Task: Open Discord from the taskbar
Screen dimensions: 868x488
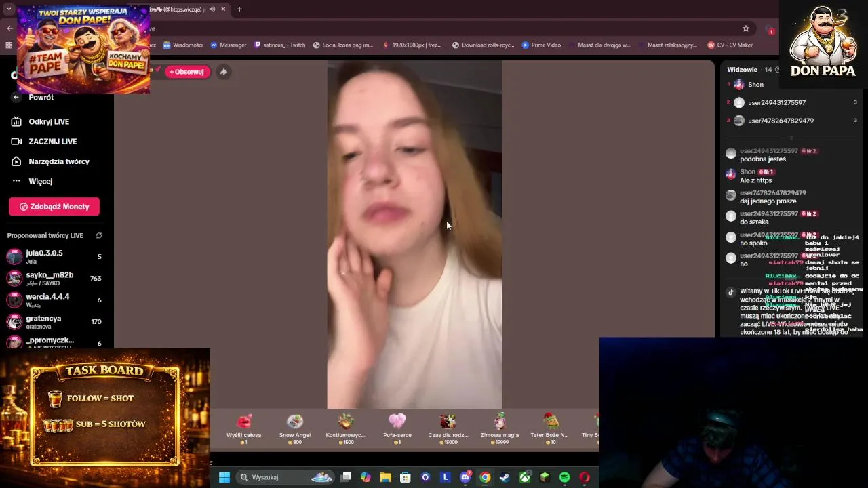Action: pyautogui.click(x=465, y=477)
